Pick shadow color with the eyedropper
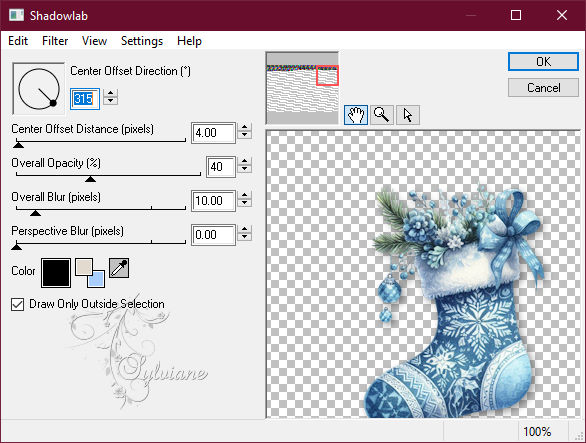This screenshot has height=443, width=586. click(119, 268)
